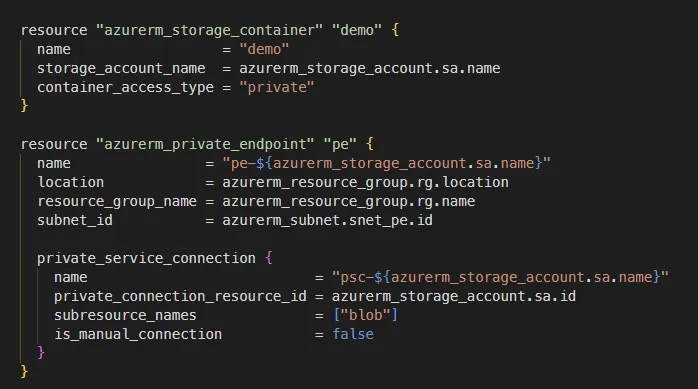Click the ["blob"] subresource names value
Screen dimensions: 698x389
pos(365,316)
